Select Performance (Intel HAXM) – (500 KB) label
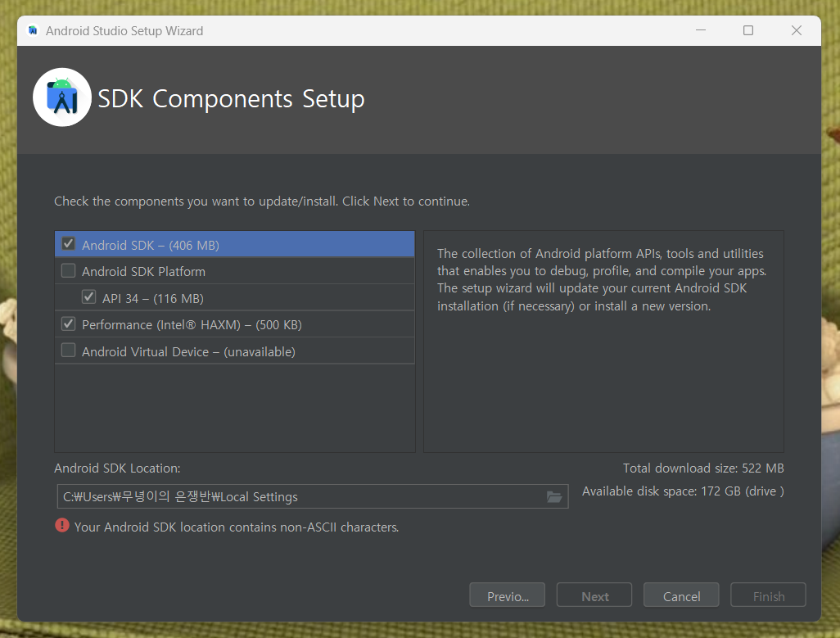Image resolution: width=840 pixels, height=638 pixels. coord(192,325)
